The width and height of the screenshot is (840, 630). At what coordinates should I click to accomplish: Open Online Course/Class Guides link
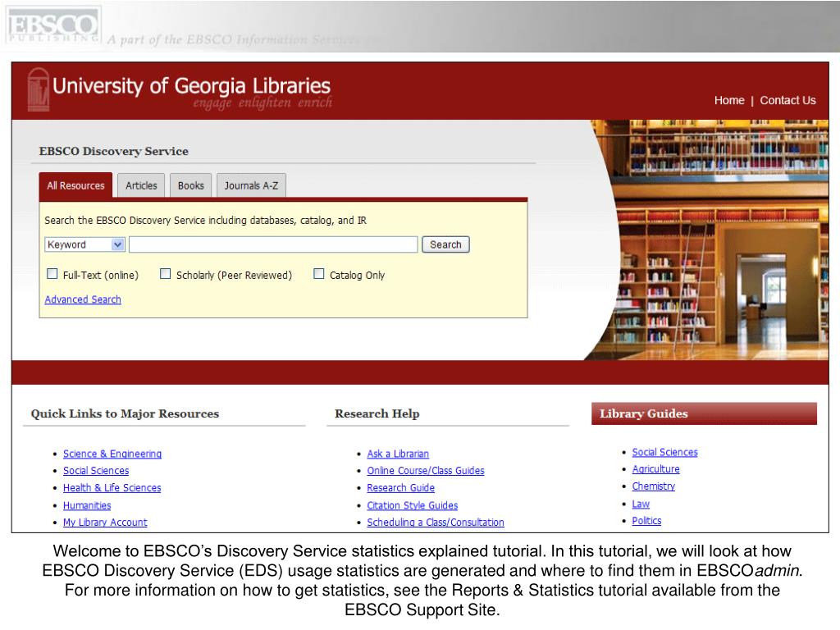pos(426,470)
